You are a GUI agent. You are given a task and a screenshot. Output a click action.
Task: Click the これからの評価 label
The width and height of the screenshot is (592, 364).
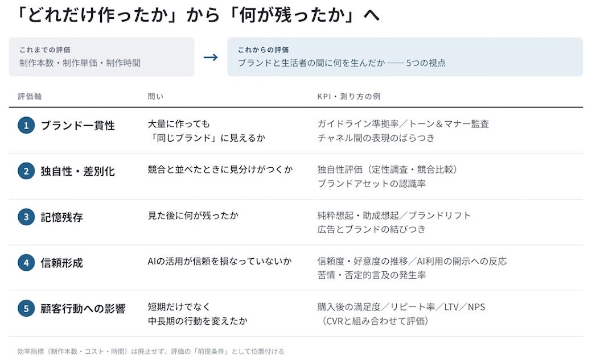(263, 50)
